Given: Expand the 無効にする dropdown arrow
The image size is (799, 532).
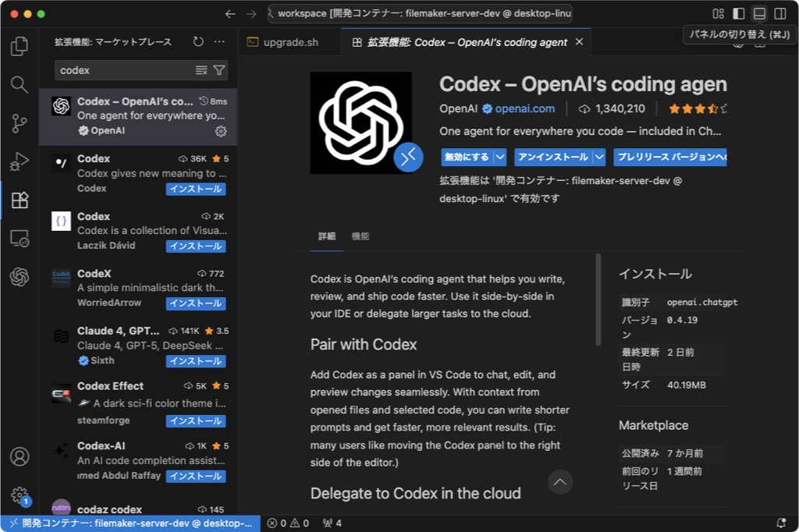Looking at the screenshot, I should pos(499,157).
